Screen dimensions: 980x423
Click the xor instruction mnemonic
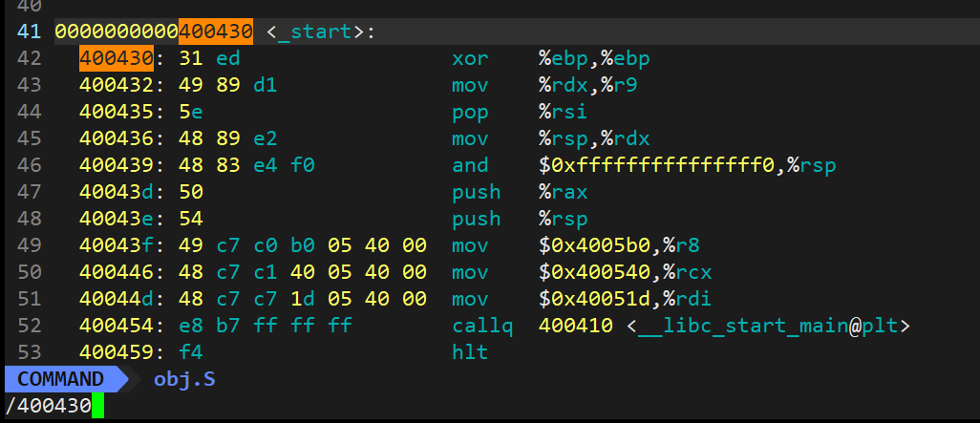pyautogui.click(x=471, y=59)
